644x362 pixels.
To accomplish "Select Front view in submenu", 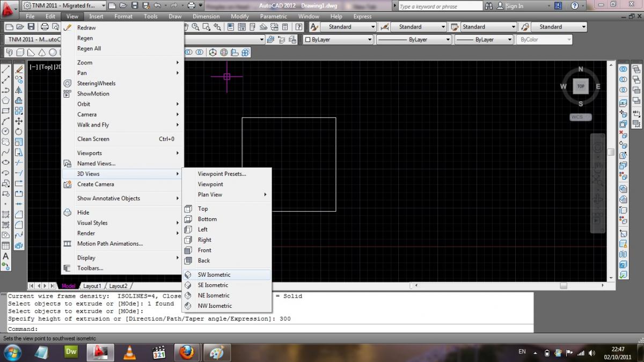I will pos(226,250).
